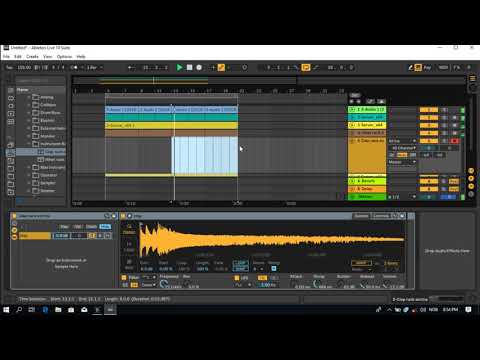Switch Simpler to Controls tab
This screenshot has width=480, height=360.
pos(381,216)
